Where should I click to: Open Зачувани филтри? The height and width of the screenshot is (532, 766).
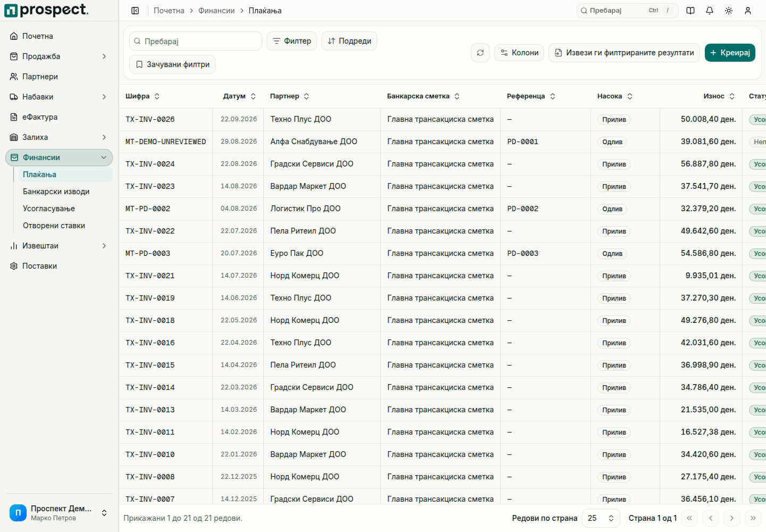click(x=172, y=64)
